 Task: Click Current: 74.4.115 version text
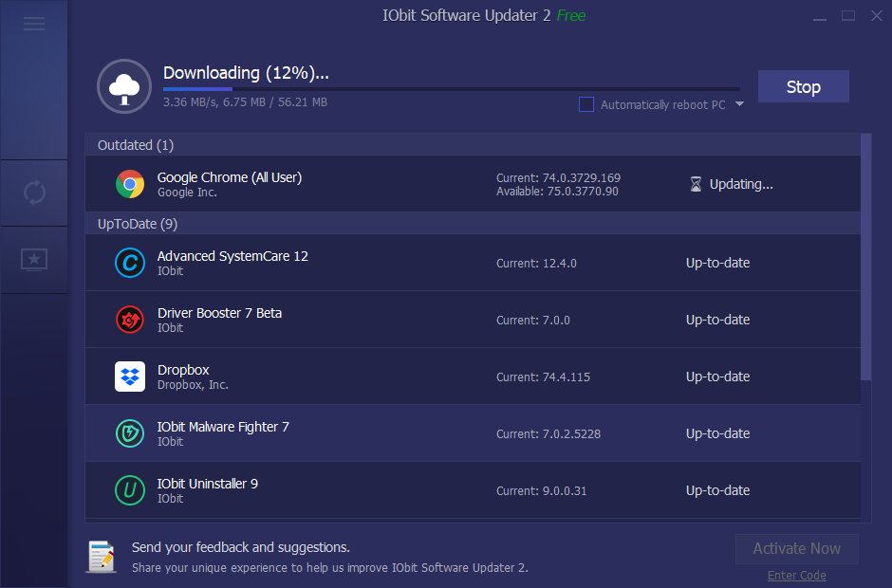544,377
